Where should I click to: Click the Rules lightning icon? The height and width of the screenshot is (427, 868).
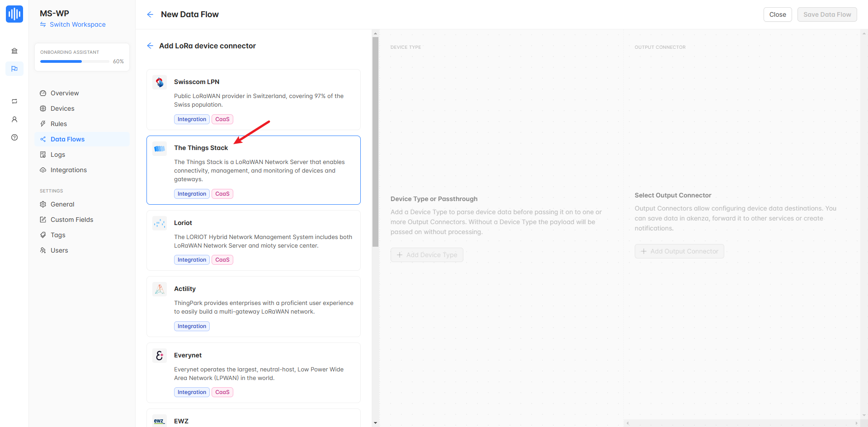[x=43, y=124]
